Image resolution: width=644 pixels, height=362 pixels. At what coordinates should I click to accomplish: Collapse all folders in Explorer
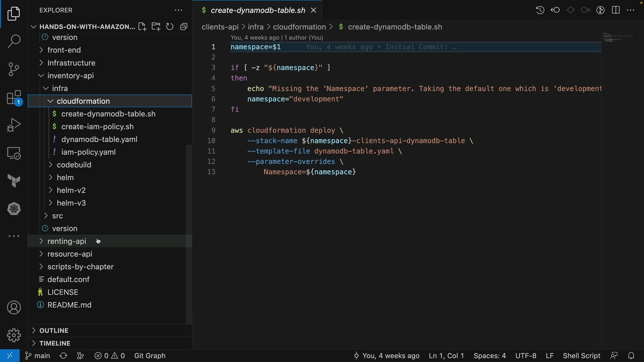tap(183, 27)
